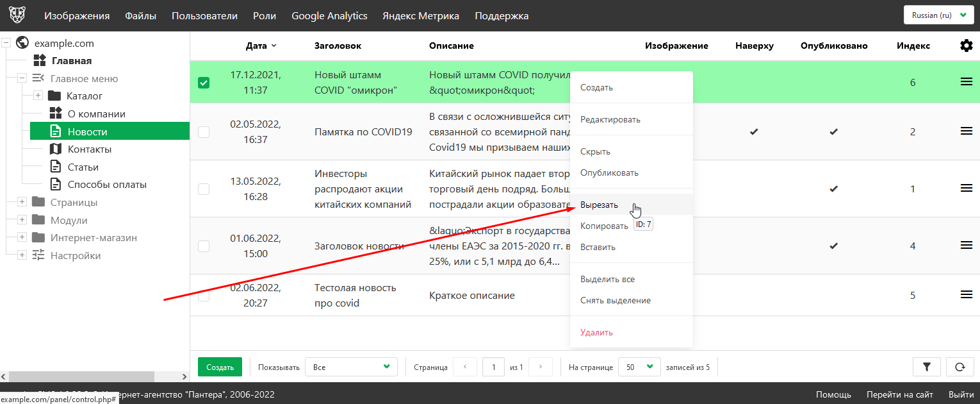980x404 pixels.
Task: Select Удалить from the context menu
Action: [x=596, y=332]
